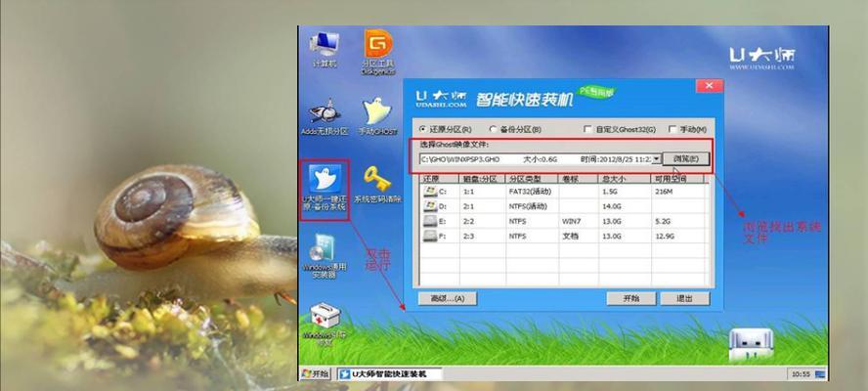Click the 1.5G total size cell
The width and height of the screenshot is (868, 391).
(609, 192)
